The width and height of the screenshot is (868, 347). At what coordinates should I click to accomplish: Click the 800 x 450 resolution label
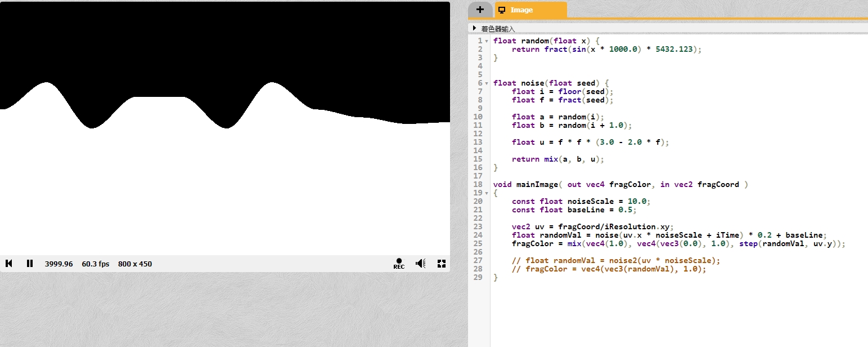coord(135,264)
